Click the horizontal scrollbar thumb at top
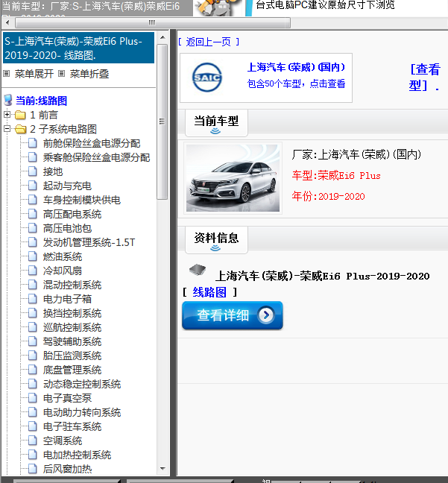This screenshot has width=448, height=483. tap(153, 22)
